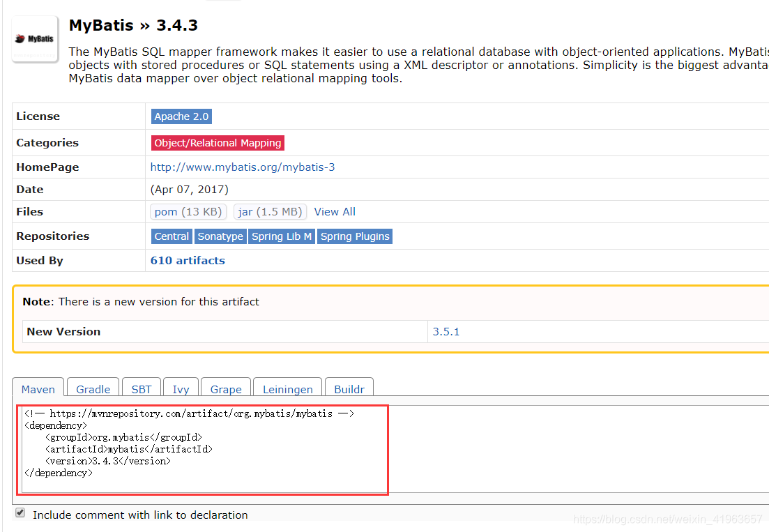
Task: Click the MyBatis logo thumbnail
Action: 35,39
